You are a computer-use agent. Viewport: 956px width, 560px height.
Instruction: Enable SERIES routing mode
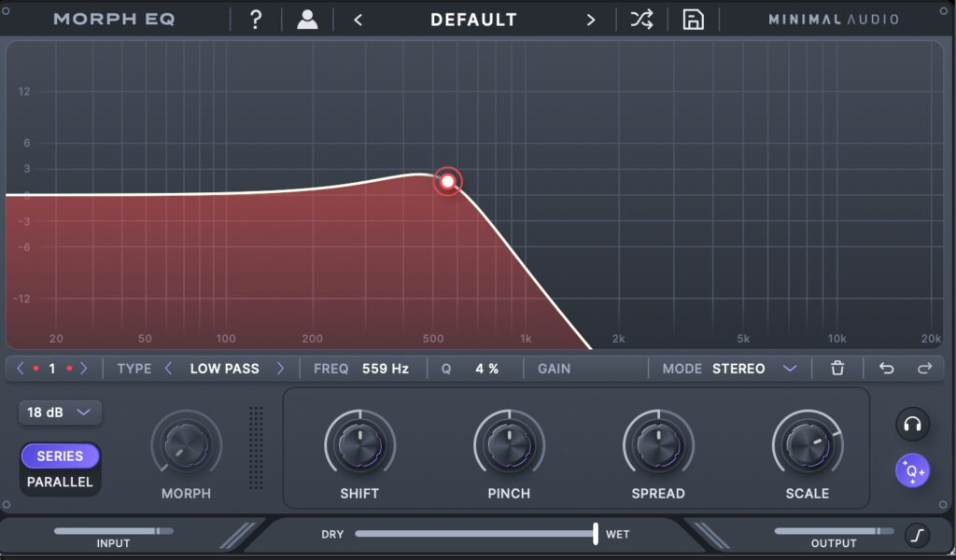59,455
